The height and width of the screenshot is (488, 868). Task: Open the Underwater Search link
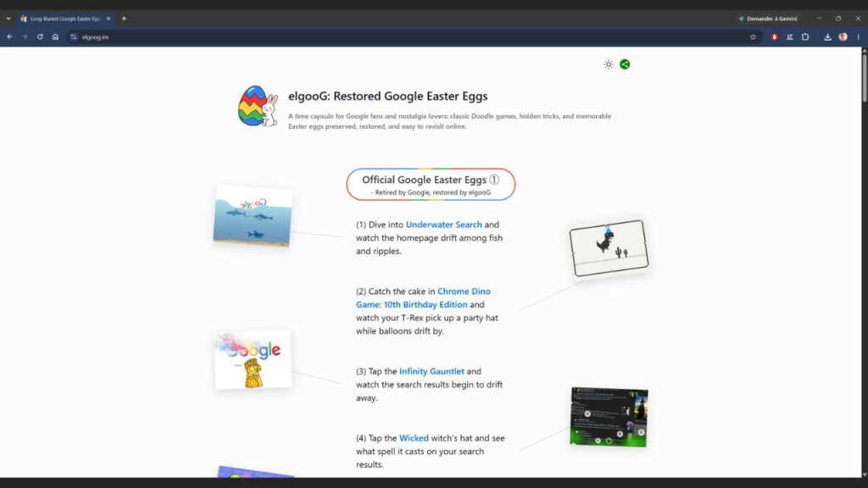coord(443,225)
